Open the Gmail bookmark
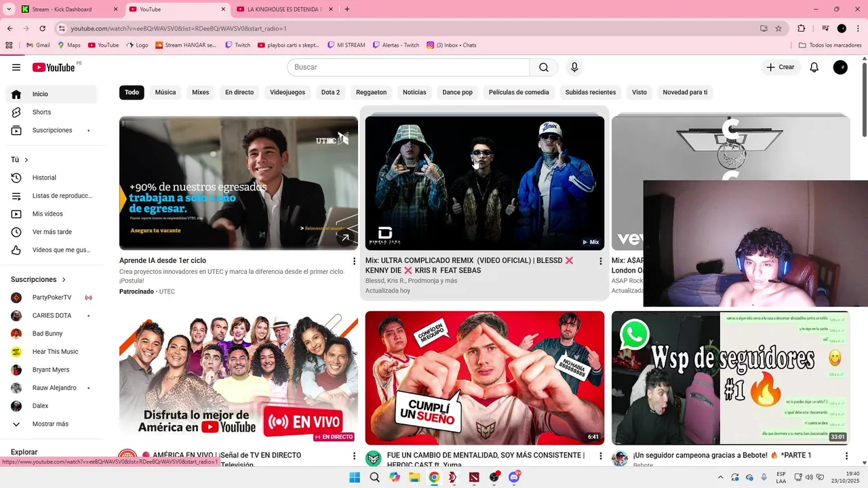This screenshot has width=868, height=488. pos(38,45)
